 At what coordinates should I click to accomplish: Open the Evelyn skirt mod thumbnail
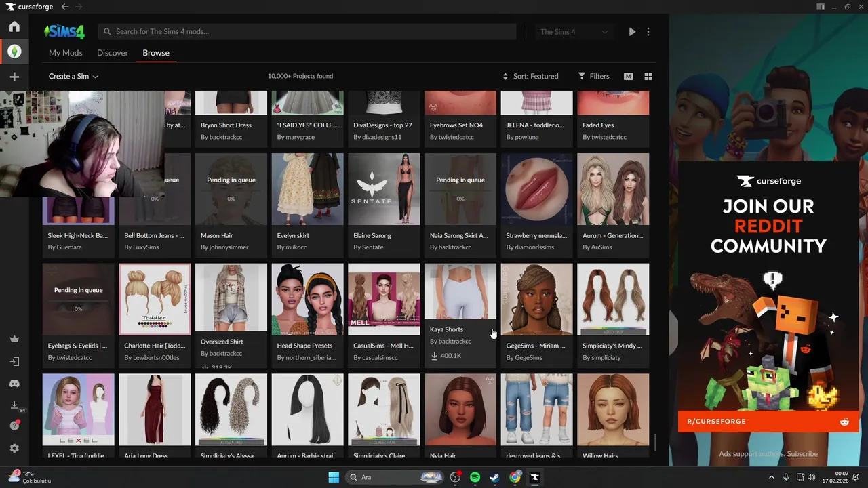pyautogui.click(x=307, y=189)
